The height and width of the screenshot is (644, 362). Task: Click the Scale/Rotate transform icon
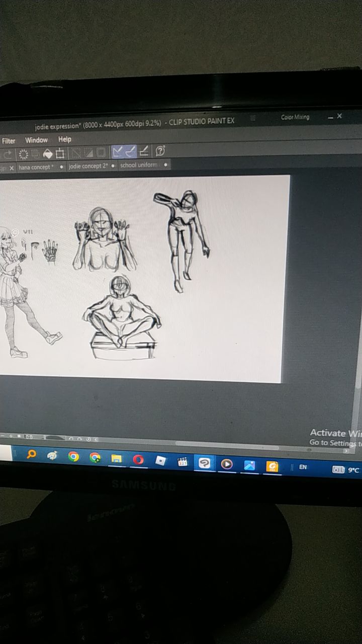click(60, 153)
